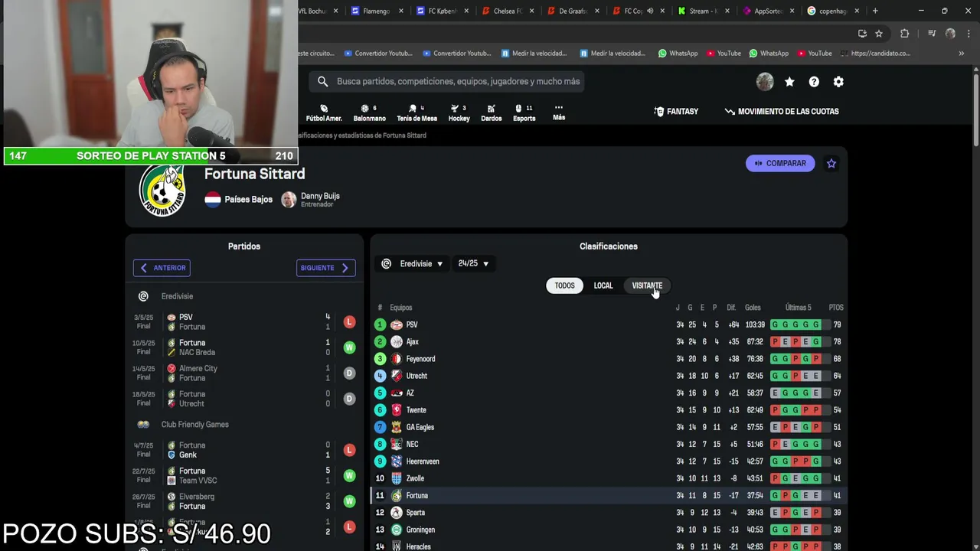Open Almere City vs Fortuna match
The width and height of the screenshot is (980, 551).
tap(244, 373)
